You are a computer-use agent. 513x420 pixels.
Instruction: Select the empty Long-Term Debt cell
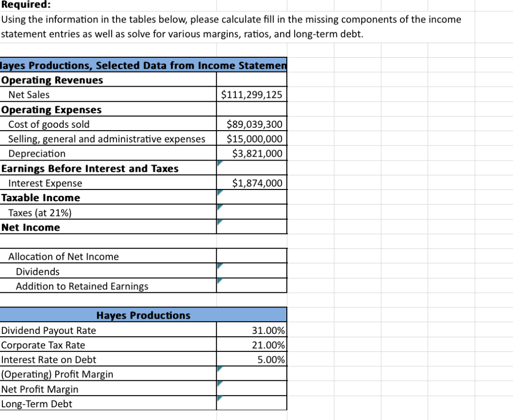click(x=252, y=403)
